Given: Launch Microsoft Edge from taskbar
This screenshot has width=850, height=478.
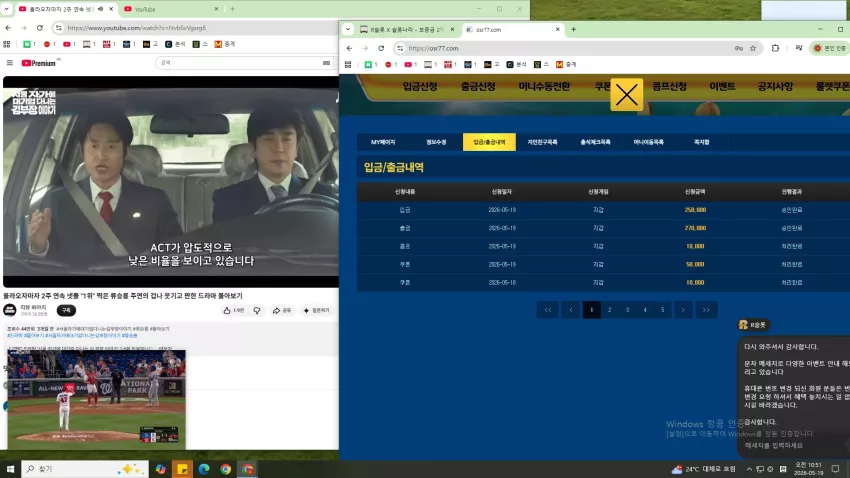Looking at the screenshot, I should pos(204,469).
